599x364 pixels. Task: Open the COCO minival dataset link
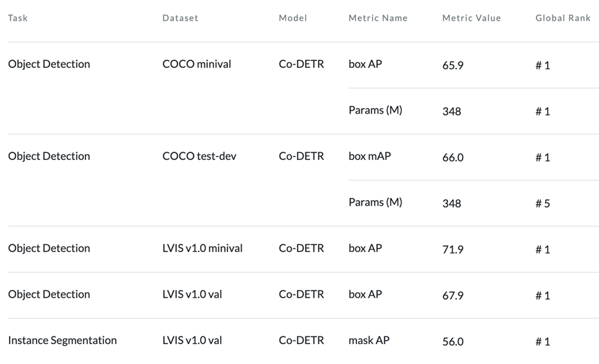pos(197,64)
